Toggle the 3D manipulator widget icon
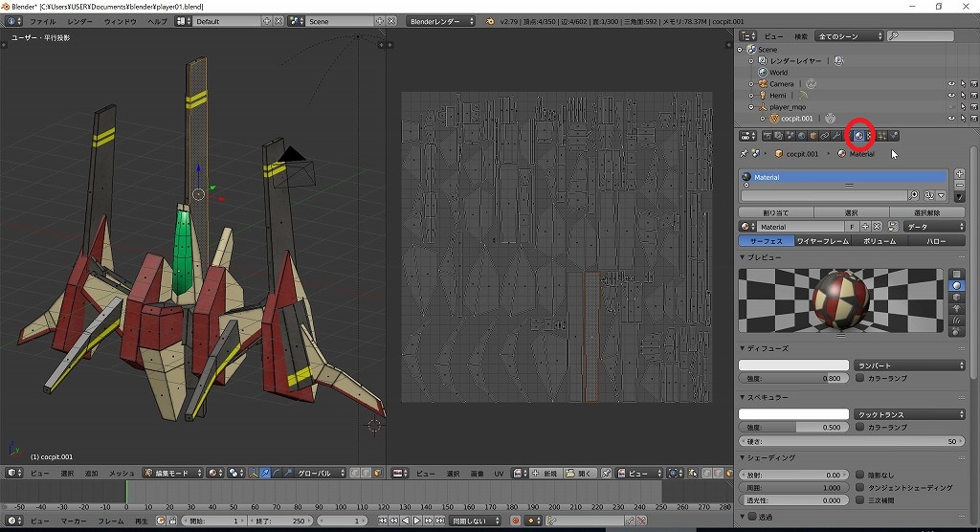980x532 pixels. pos(253,473)
